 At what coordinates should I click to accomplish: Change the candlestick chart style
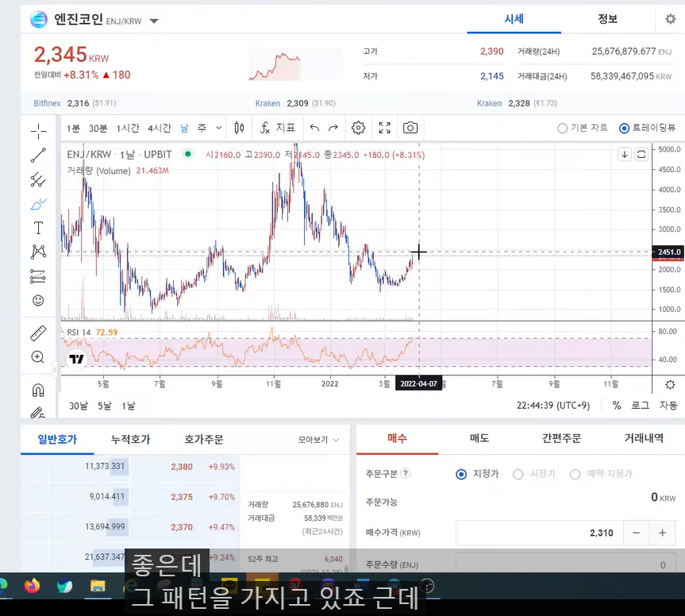click(x=239, y=128)
